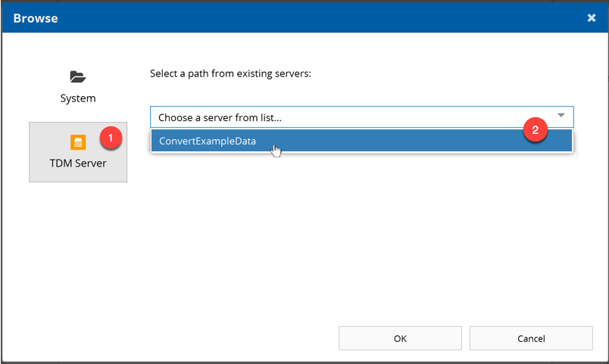The height and width of the screenshot is (364, 609).
Task: Click the "Select a path from existing servers" label
Action: pyautogui.click(x=230, y=74)
